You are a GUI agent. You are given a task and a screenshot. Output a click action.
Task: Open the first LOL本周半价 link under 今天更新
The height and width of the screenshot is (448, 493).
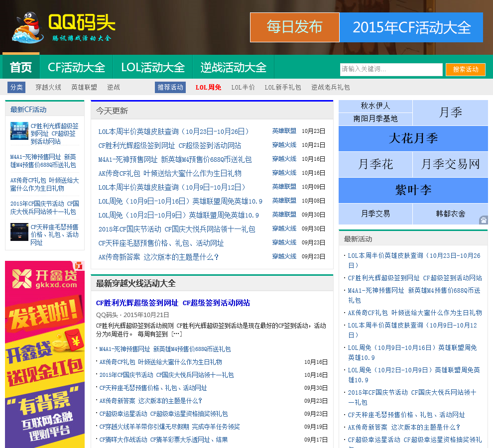click(174, 131)
